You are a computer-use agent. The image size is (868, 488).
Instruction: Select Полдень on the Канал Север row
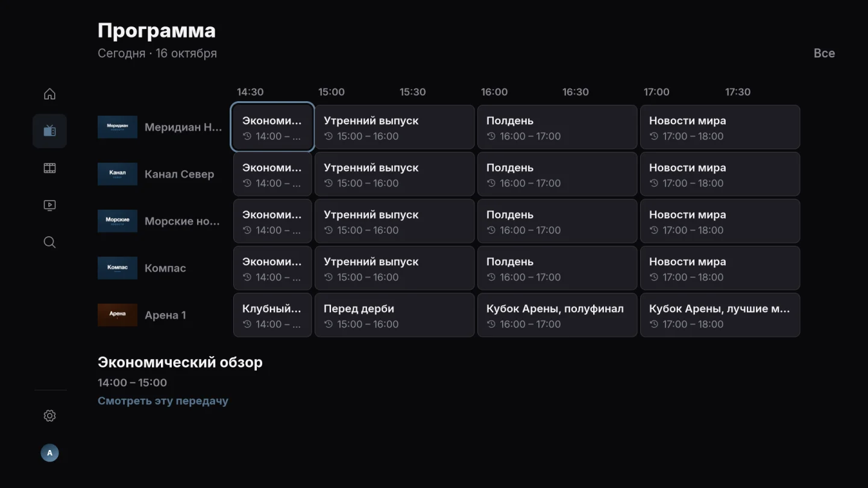558,174
